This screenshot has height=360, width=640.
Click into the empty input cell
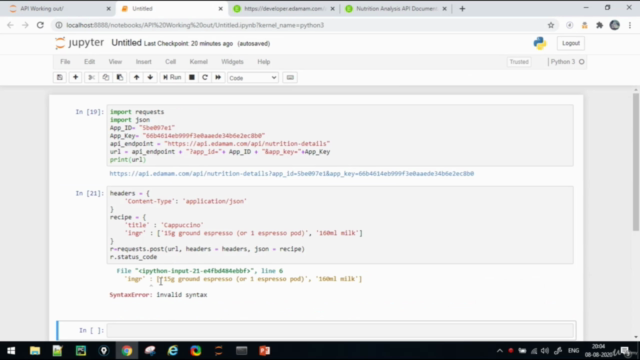[x=340, y=330]
